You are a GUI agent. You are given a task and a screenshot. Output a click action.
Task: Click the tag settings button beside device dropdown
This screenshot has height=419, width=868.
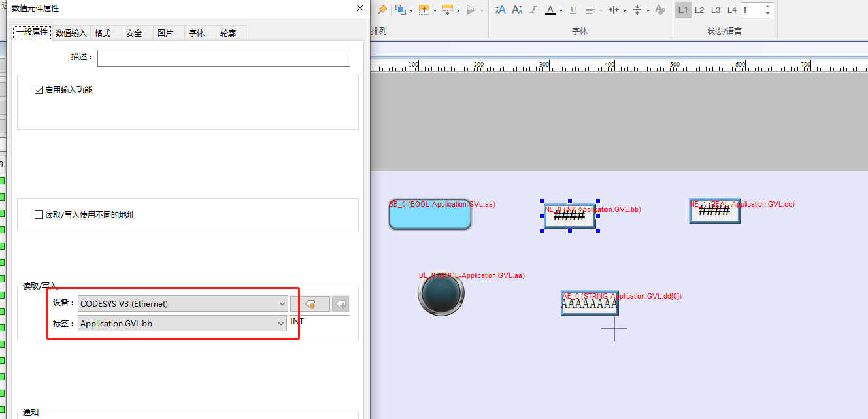click(x=310, y=304)
